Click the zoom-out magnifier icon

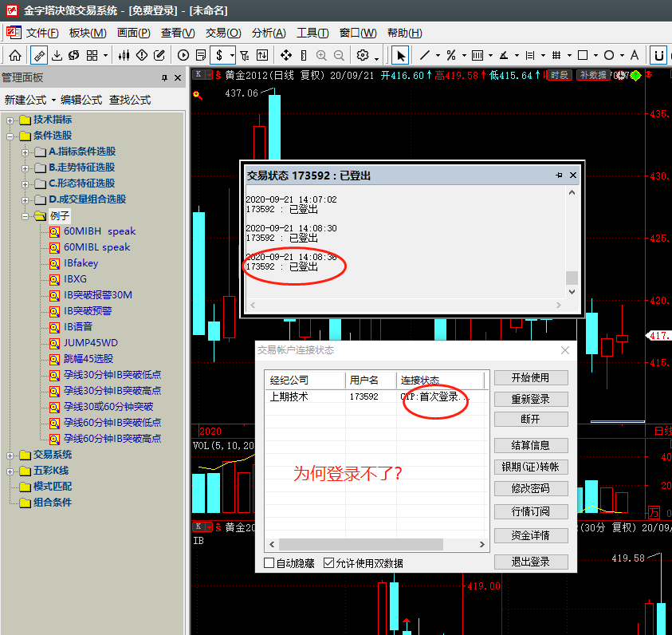(x=339, y=55)
